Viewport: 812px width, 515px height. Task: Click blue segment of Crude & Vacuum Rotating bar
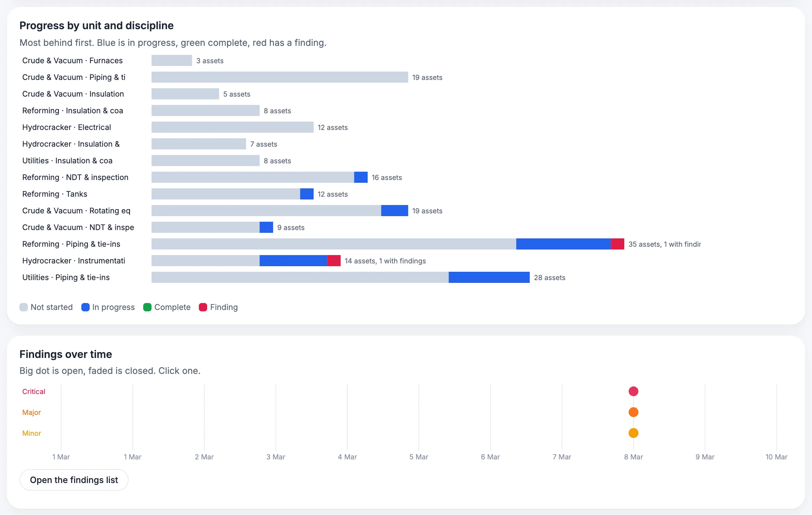pyautogui.click(x=395, y=211)
